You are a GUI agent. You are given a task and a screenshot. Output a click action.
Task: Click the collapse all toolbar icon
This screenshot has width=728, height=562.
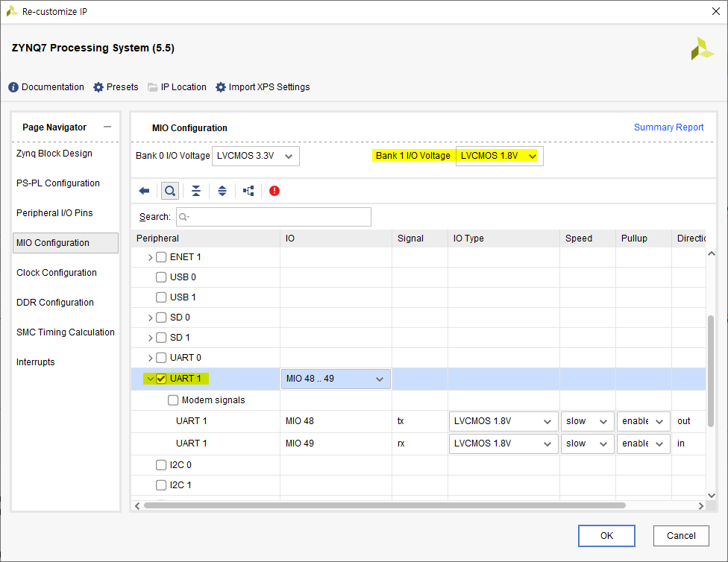coord(196,191)
